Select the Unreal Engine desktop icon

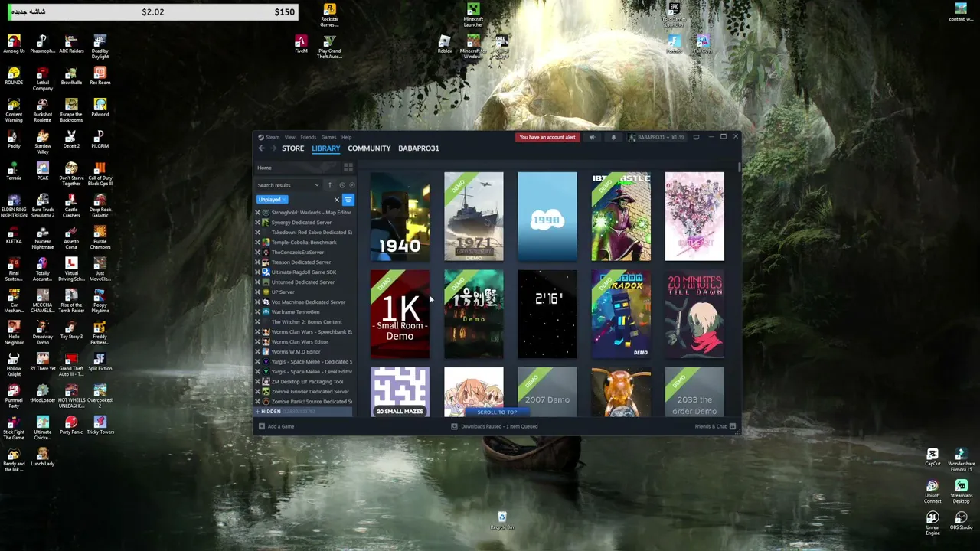coord(933,523)
